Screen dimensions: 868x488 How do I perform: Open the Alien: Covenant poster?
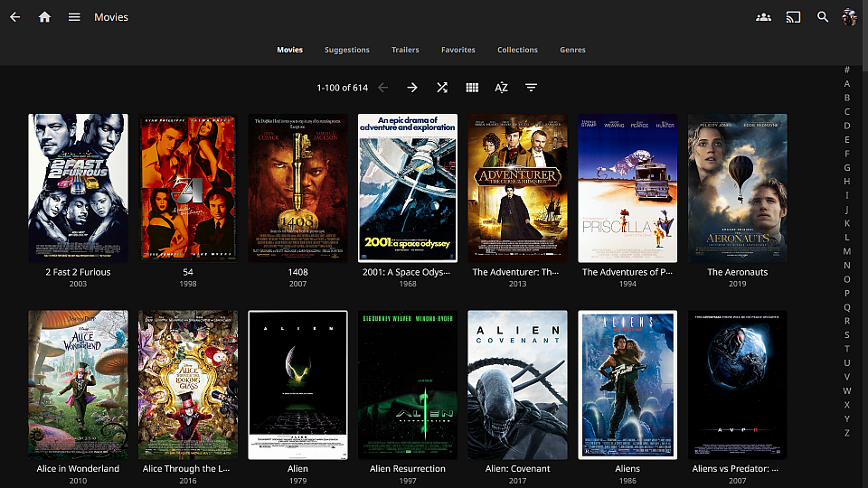tap(517, 385)
